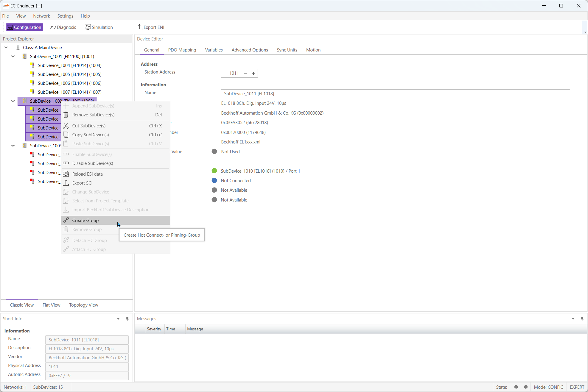Click the Copy SubDevice(s) icon
588x392 pixels.
66,135
